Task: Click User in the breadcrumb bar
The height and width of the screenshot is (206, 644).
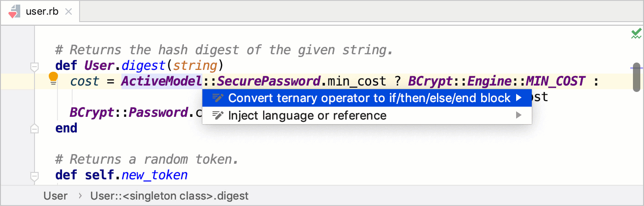Action: coord(55,196)
